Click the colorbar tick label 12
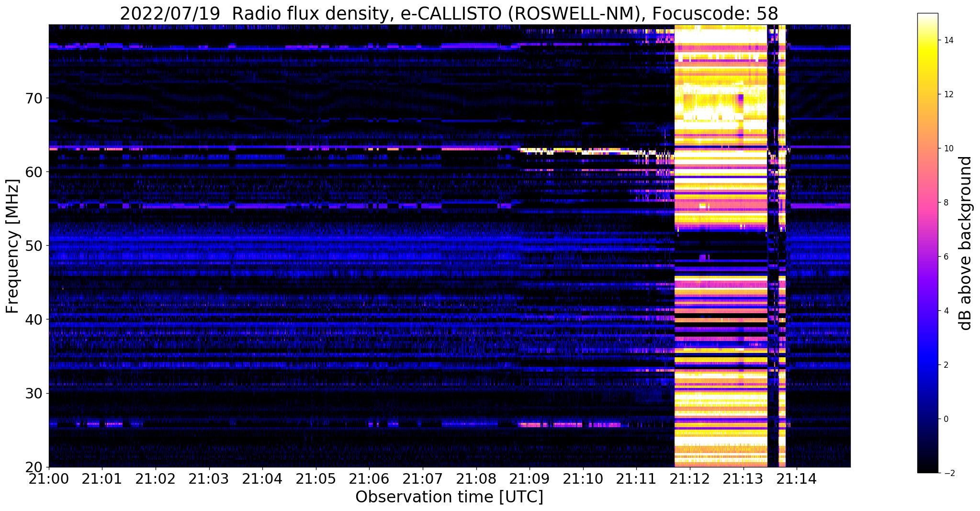The width and height of the screenshot is (980, 511). 948,94
